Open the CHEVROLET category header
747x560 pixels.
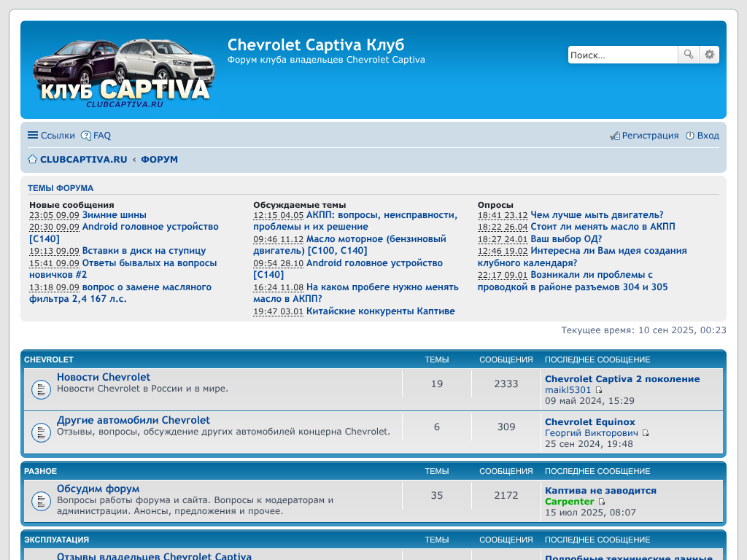(49, 359)
